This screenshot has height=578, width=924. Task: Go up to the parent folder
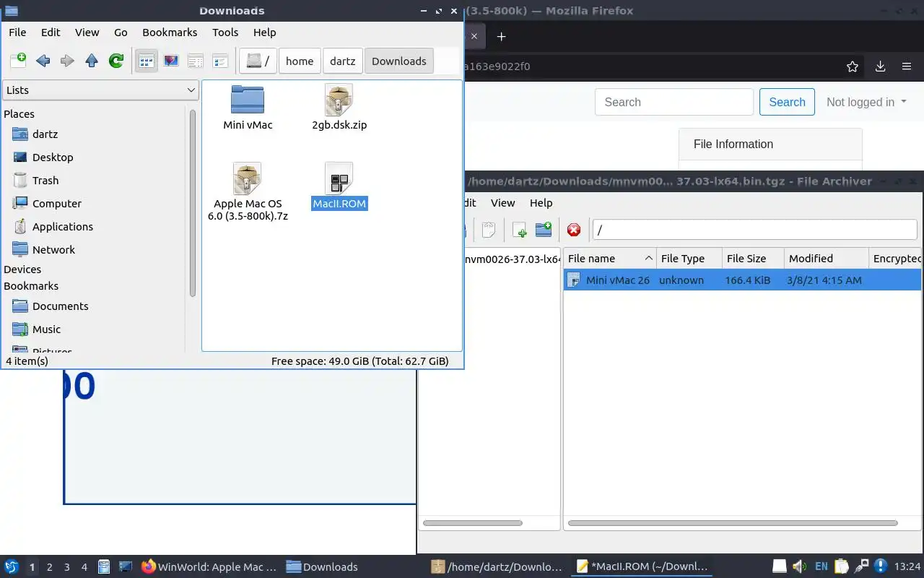[x=92, y=61]
